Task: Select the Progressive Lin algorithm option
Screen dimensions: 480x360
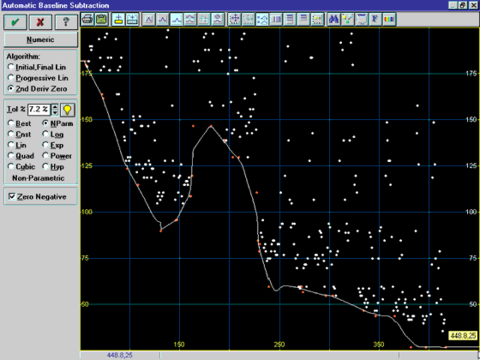Action: click(x=38, y=78)
